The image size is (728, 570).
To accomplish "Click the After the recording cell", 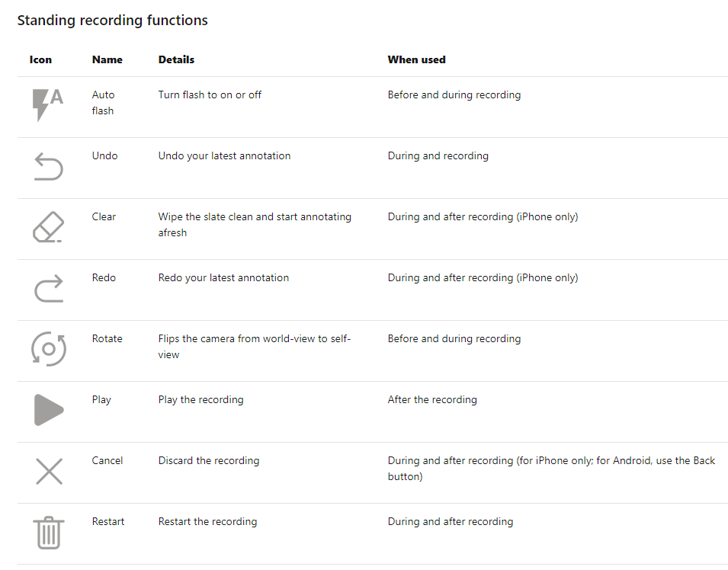I will tap(432, 399).
